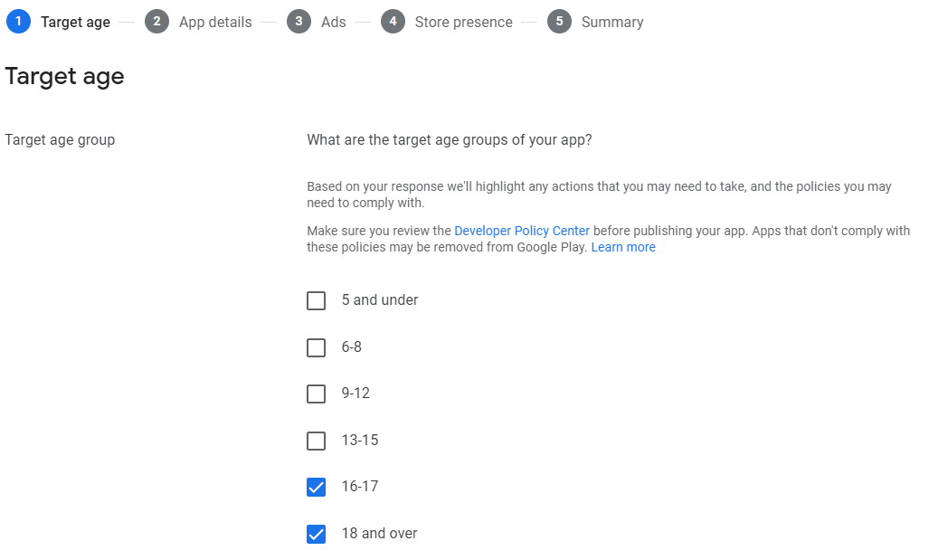
Task: Disable the "18 and over" checkbox
Action: (x=316, y=534)
